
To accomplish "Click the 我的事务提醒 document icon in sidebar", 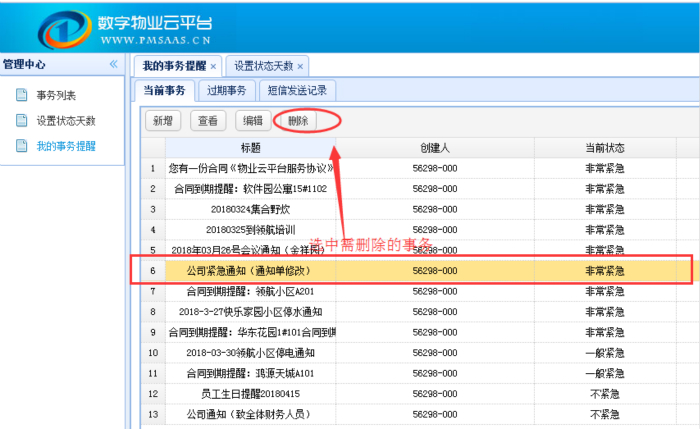I will pyautogui.click(x=21, y=146).
